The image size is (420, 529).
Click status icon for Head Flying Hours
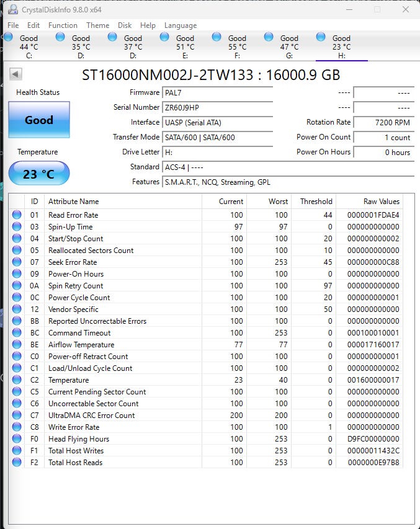pos(17,438)
